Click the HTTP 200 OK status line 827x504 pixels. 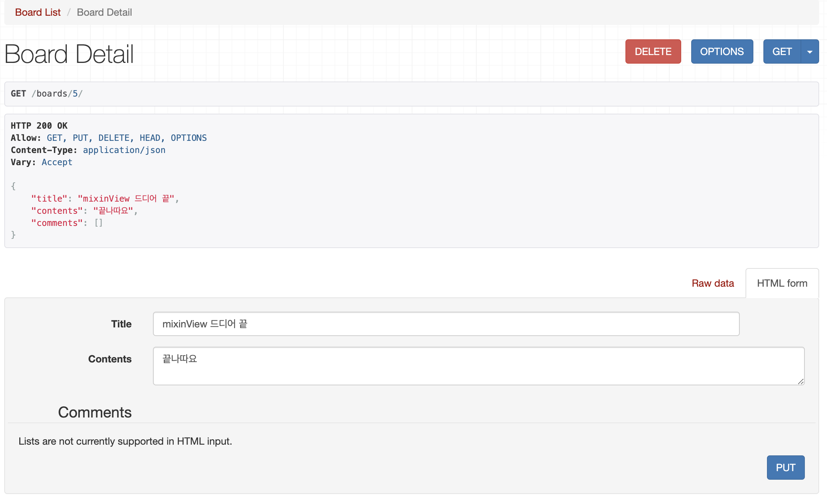coord(39,126)
